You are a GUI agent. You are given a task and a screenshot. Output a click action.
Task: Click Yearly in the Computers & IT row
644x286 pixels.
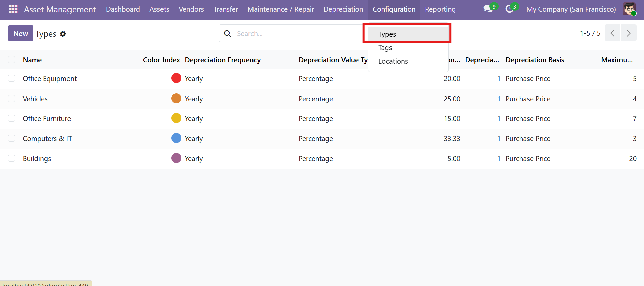click(x=194, y=138)
